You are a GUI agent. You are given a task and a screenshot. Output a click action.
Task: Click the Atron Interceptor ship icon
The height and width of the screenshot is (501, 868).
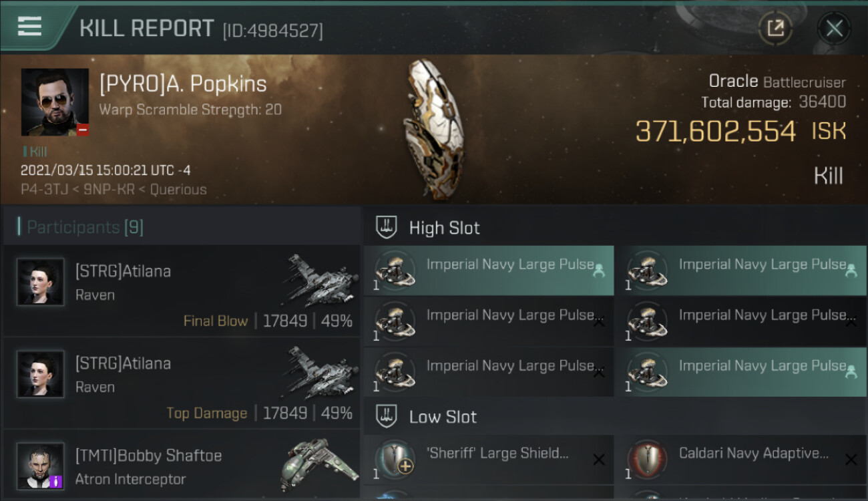pos(318,464)
